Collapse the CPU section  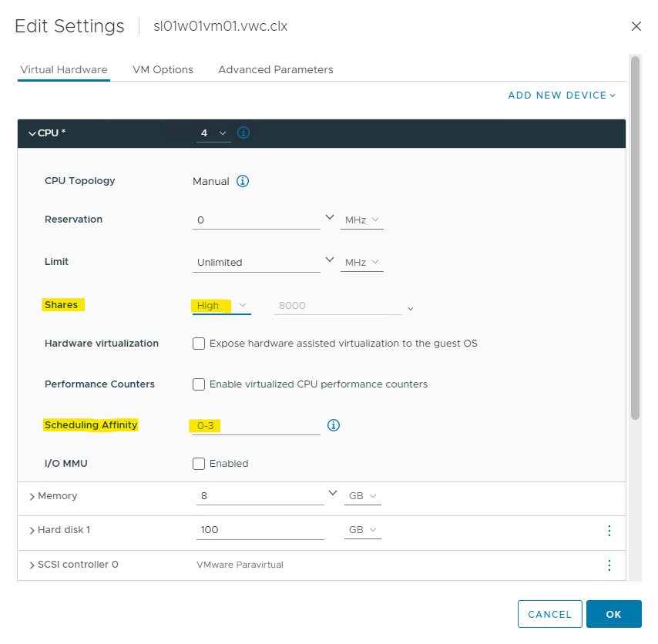pyautogui.click(x=32, y=134)
